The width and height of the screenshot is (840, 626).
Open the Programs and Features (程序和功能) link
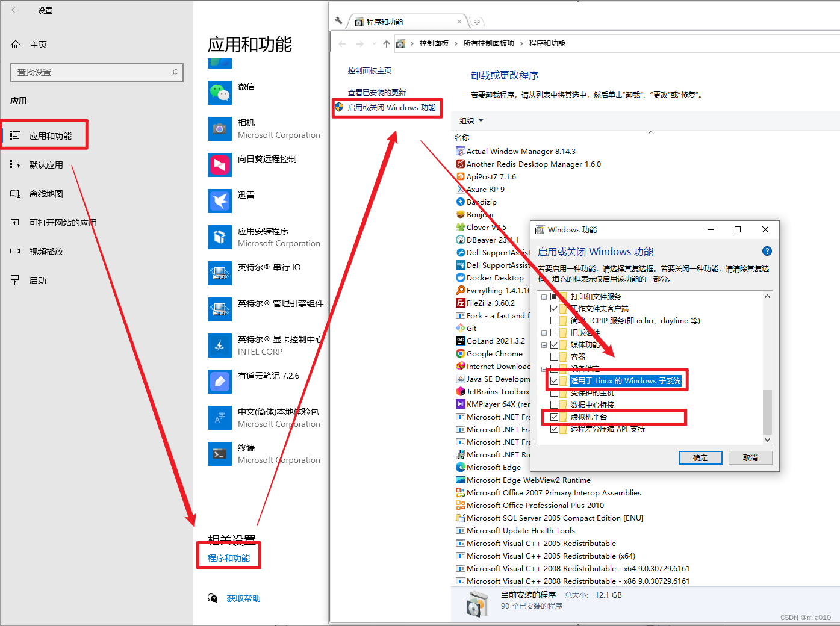pyautogui.click(x=229, y=558)
